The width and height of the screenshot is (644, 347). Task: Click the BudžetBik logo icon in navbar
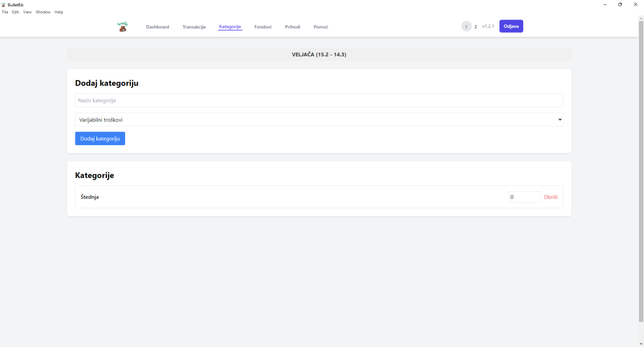(x=122, y=26)
